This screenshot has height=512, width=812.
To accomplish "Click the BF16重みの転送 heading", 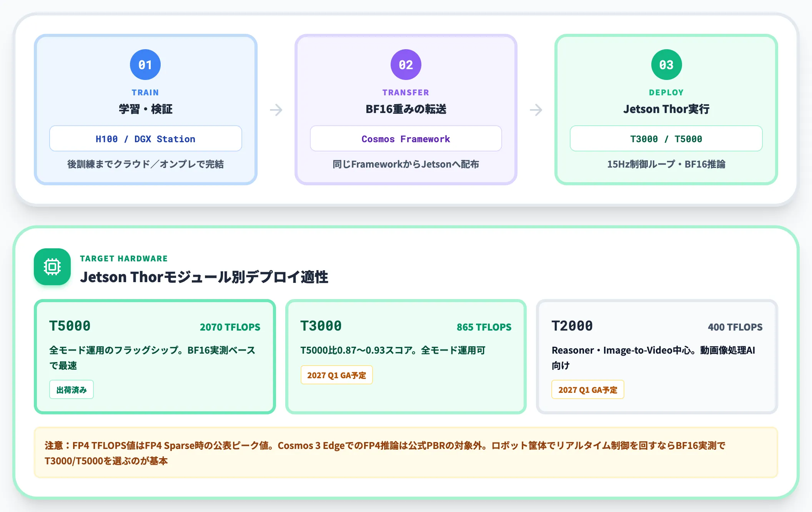I will [406, 109].
